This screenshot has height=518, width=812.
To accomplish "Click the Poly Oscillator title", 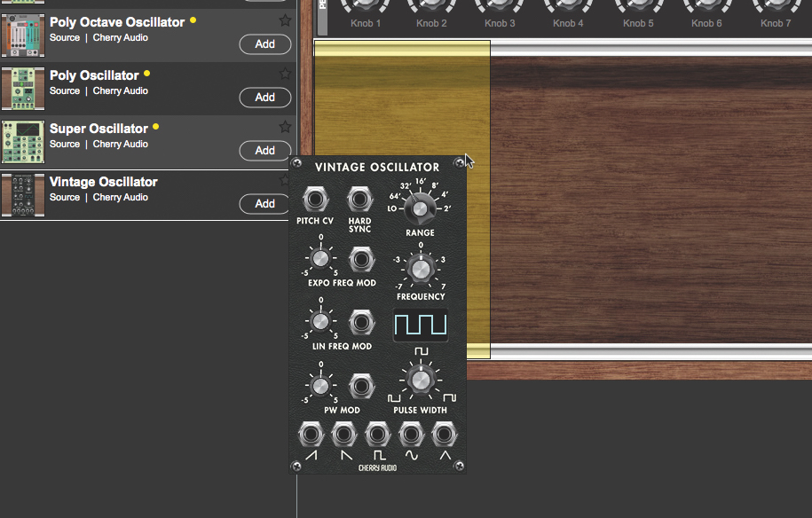I will pos(94,75).
